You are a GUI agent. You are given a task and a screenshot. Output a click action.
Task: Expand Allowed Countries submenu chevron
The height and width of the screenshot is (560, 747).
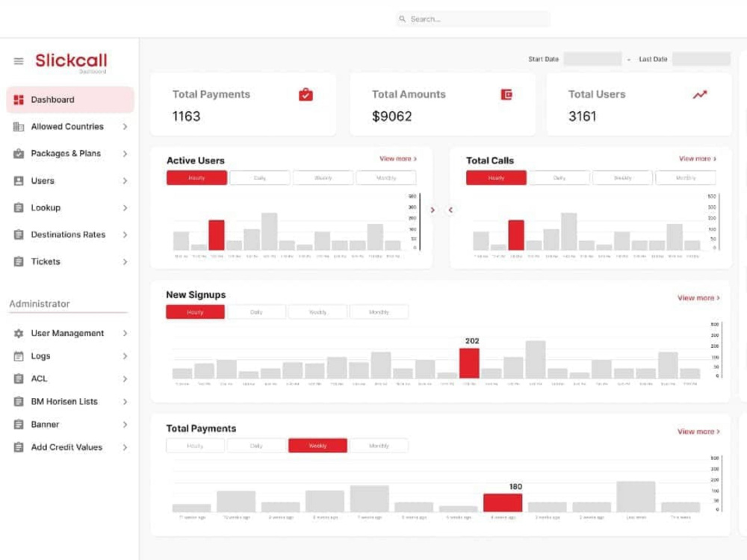click(x=125, y=127)
